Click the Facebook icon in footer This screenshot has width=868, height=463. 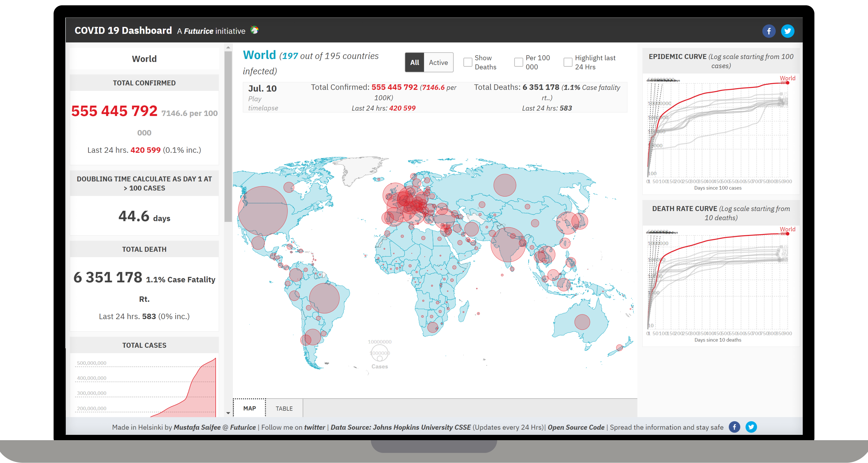[734, 427]
